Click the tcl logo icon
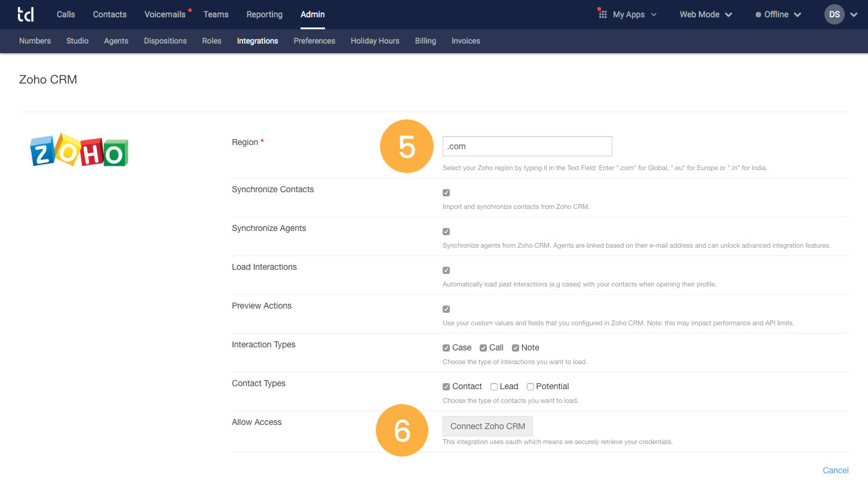 click(x=26, y=14)
